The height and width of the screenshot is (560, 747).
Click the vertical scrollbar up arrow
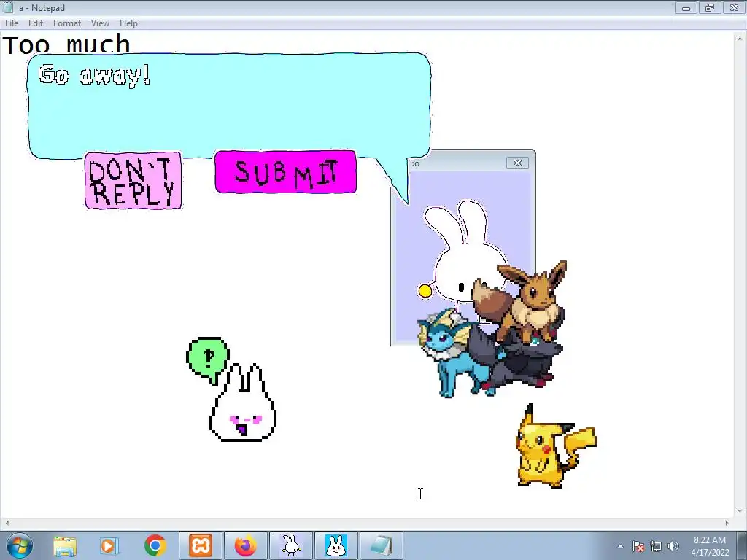tap(740, 38)
